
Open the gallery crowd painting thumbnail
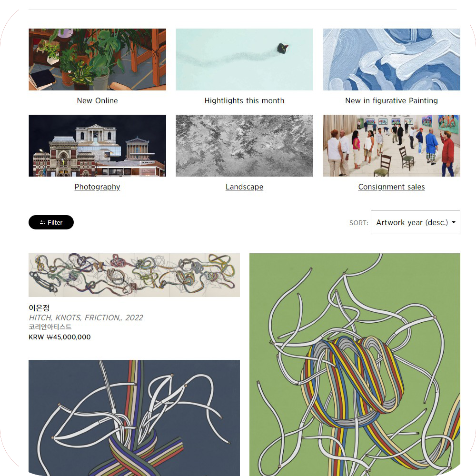click(391, 146)
